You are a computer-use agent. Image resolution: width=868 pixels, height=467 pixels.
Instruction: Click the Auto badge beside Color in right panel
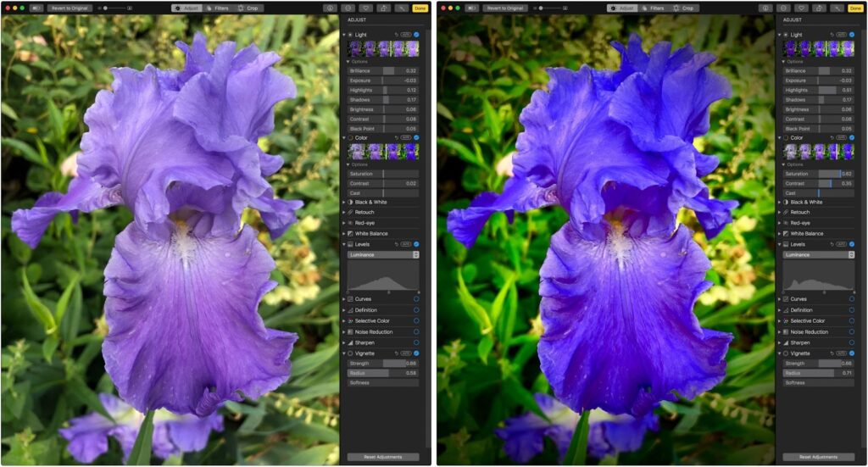(x=842, y=137)
